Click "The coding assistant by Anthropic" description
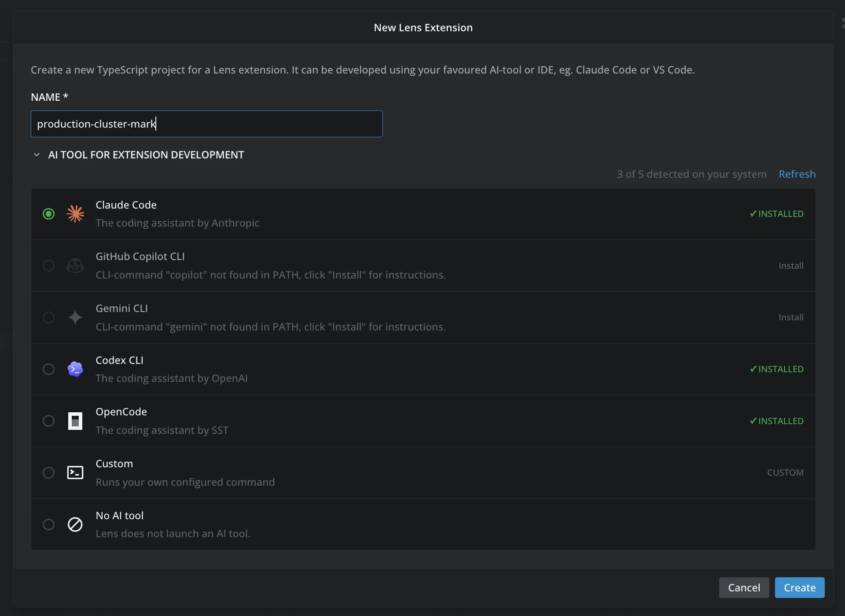Screen dimensions: 845x616 (x=177, y=223)
